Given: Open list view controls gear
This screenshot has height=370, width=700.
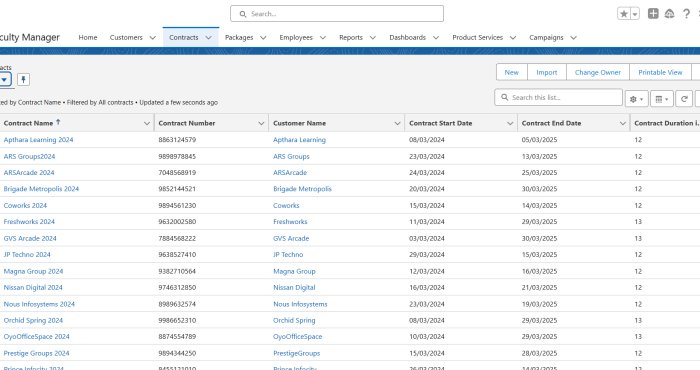Looking at the screenshot, I should click(636, 99).
